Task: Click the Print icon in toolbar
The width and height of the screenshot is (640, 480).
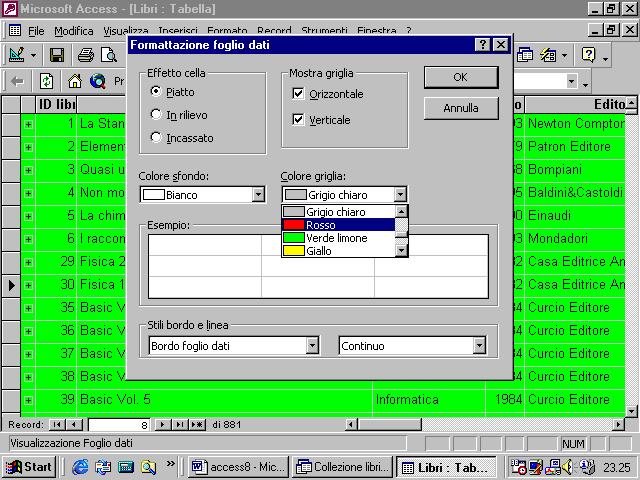Action: (x=86, y=55)
